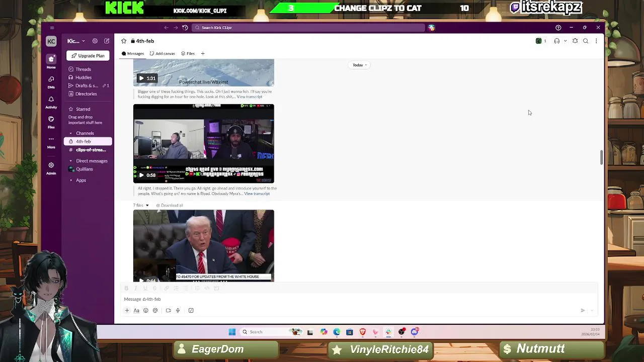Open the channel more actions kebab menu
The width and height of the screenshot is (644, 362).
[x=596, y=41]
